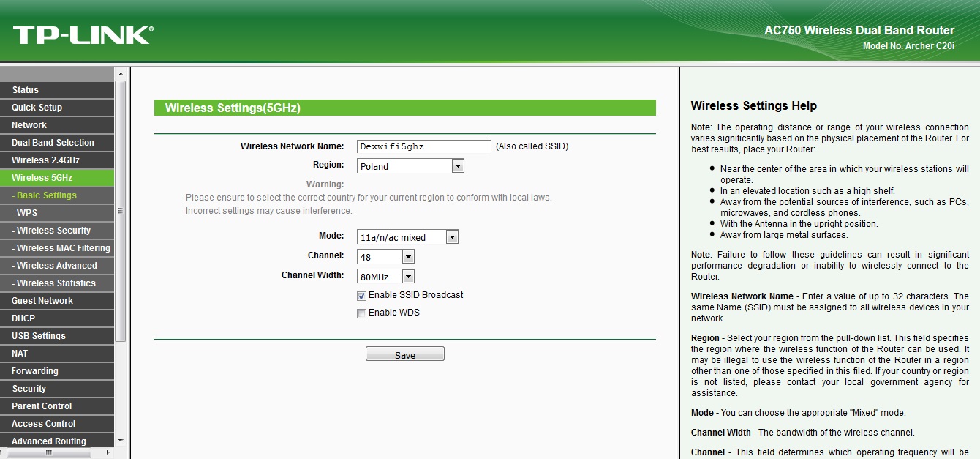Open the Channel dropdown
This screenshot has height=459, width=980.
coord(386,257)
